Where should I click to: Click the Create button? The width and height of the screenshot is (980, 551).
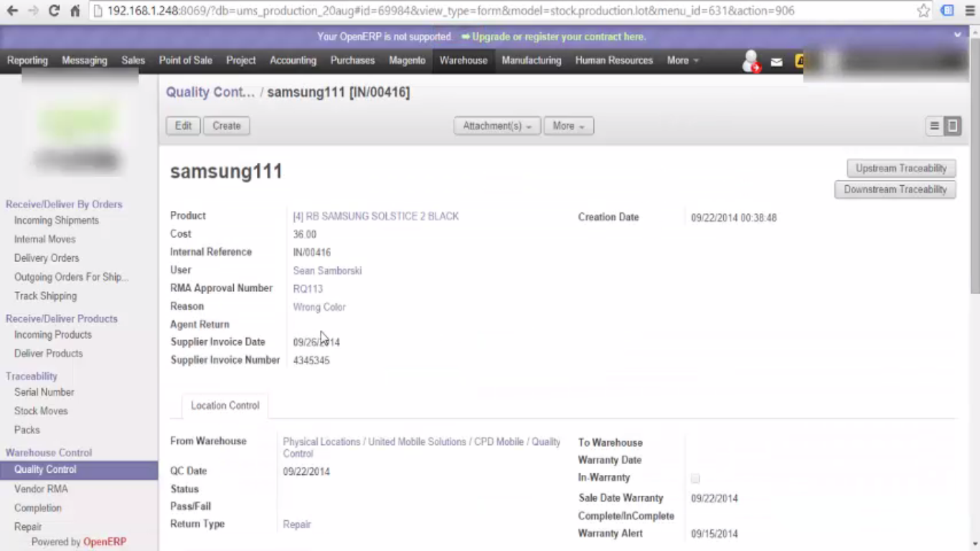click(x=227, y=126)
